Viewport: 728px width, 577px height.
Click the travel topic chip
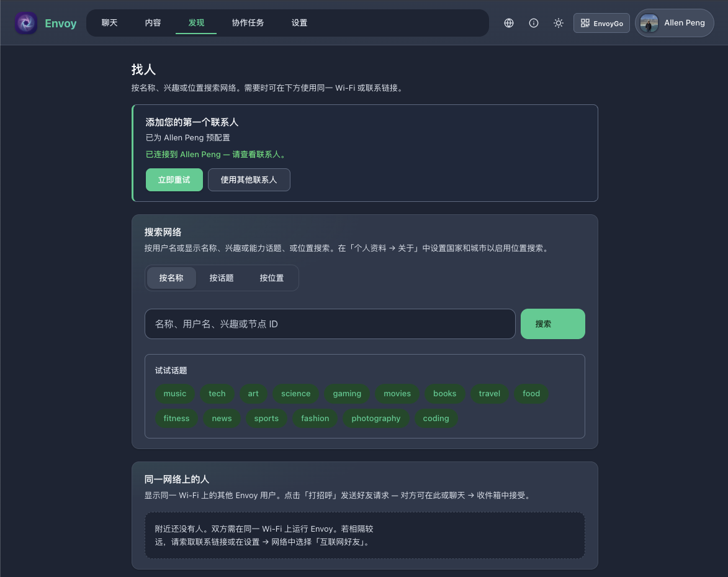[x=489, y=394]
